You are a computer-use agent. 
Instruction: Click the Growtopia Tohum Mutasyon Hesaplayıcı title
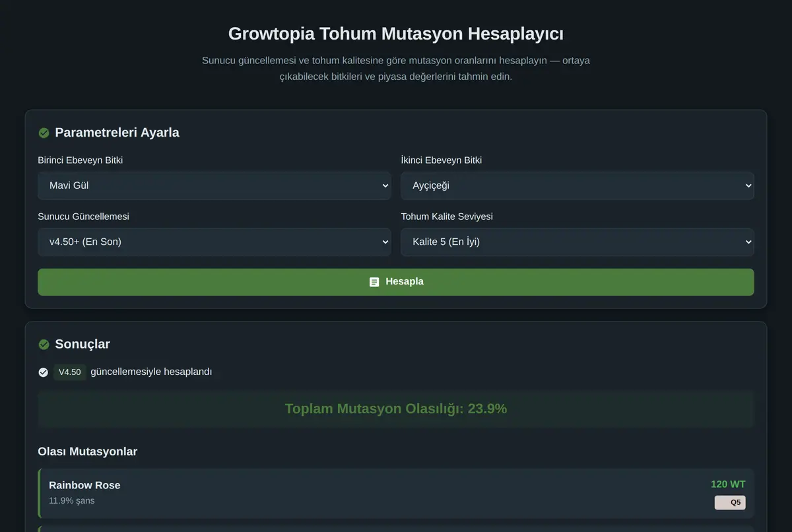coord(396,34)
